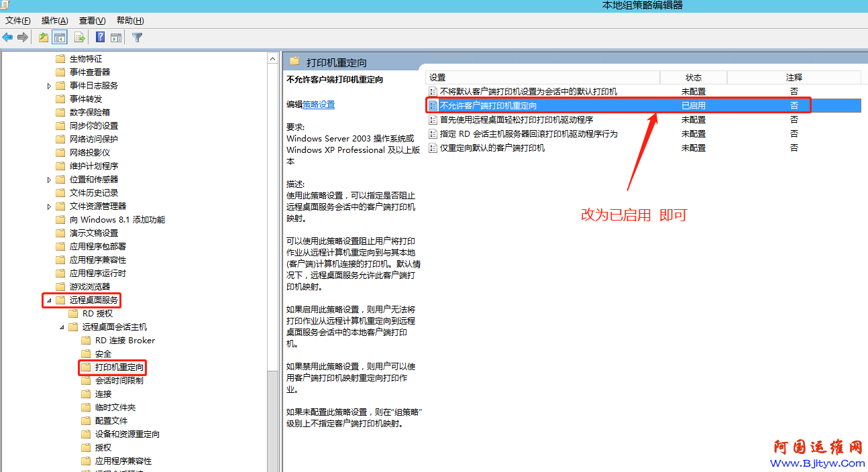Click the Up One Level folder icon
Image resolution: width=868 pixels, height=472 pixels.
pyautogui.click(x=44, y=38)
